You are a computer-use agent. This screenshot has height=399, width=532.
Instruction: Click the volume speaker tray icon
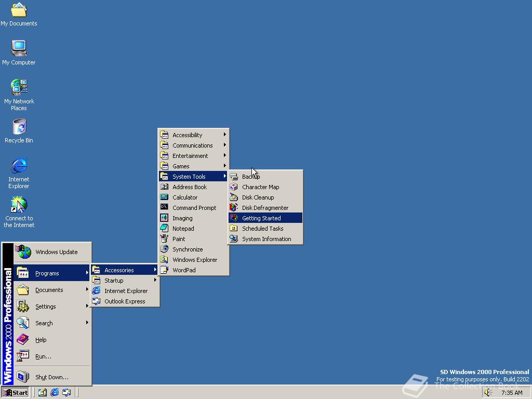pos(488,393)
